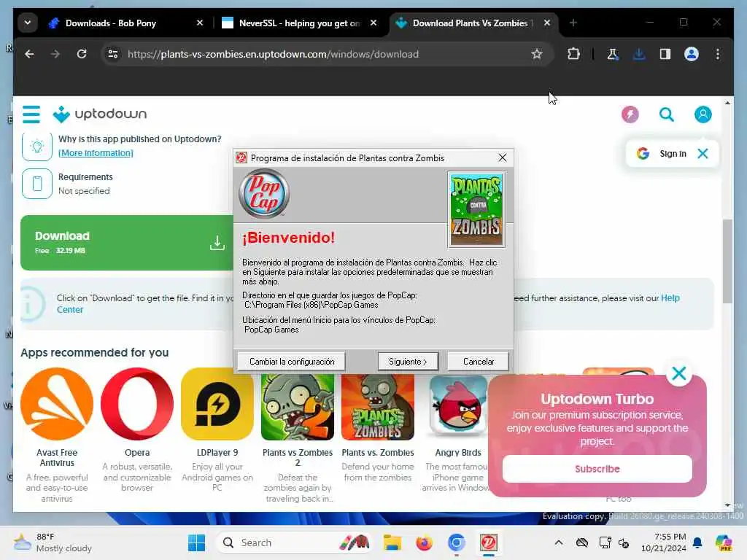The image size is (747, 560).
Task: Close the NeverSSL tab
Action: (x=373, y=23)
